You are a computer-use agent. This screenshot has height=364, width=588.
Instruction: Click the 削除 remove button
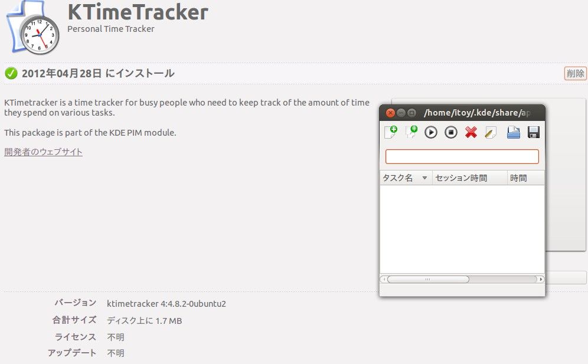(x=575, y=74)
